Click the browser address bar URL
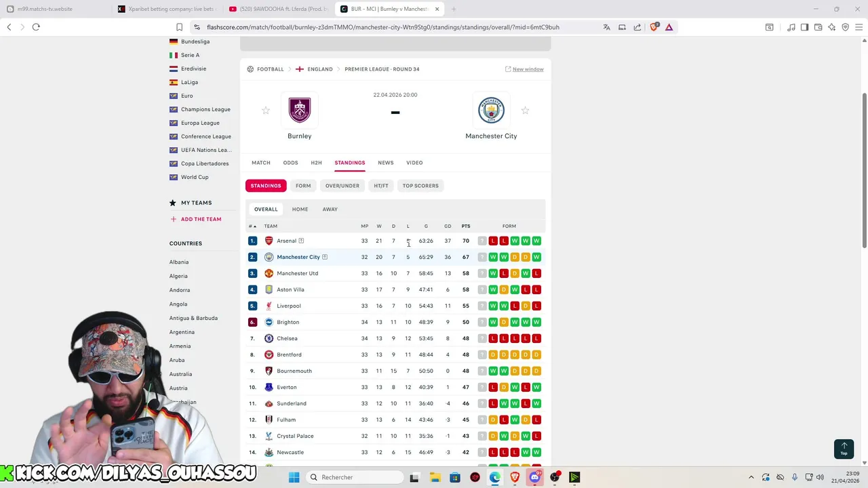Image resolution: width=868 pixels, height=488 pixels. [383, 27]
